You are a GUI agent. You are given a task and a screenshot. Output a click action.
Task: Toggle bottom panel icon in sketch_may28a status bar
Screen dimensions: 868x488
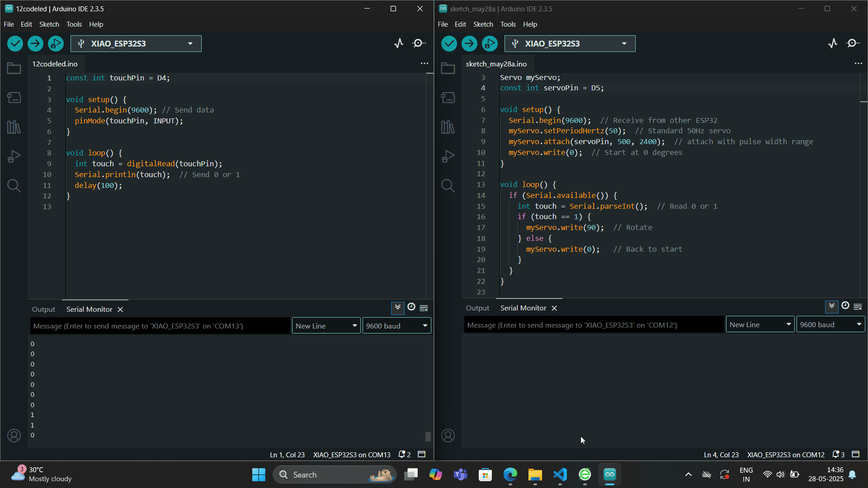click(856, 455)
